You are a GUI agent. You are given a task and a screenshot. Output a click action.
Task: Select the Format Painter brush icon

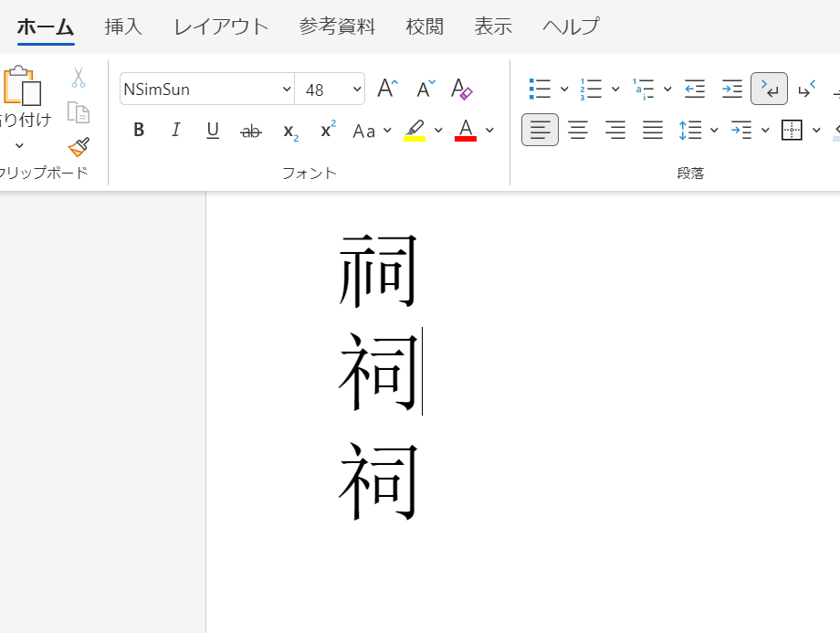point(79,147)
